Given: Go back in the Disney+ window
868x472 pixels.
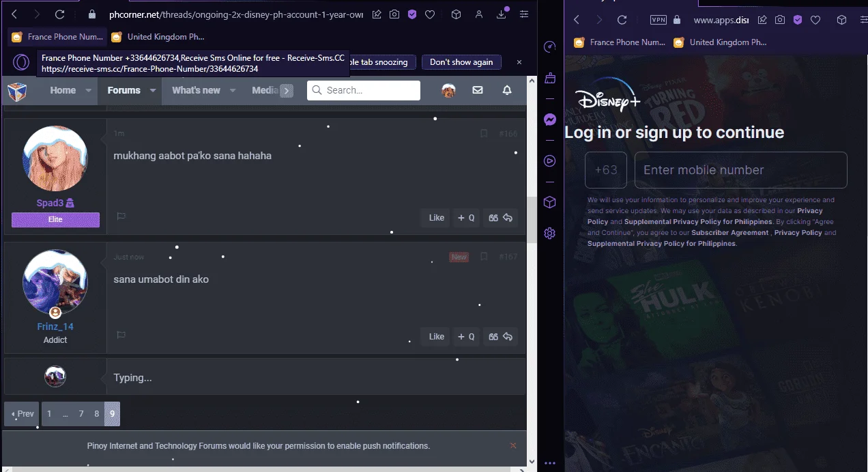Looking at the screenshot, I should [577, 20].
